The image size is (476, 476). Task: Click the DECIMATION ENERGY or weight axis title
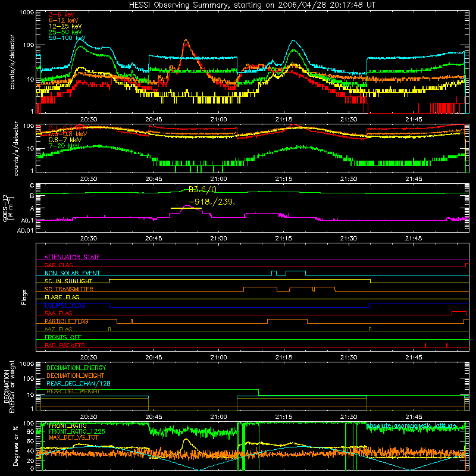point(9,386)
